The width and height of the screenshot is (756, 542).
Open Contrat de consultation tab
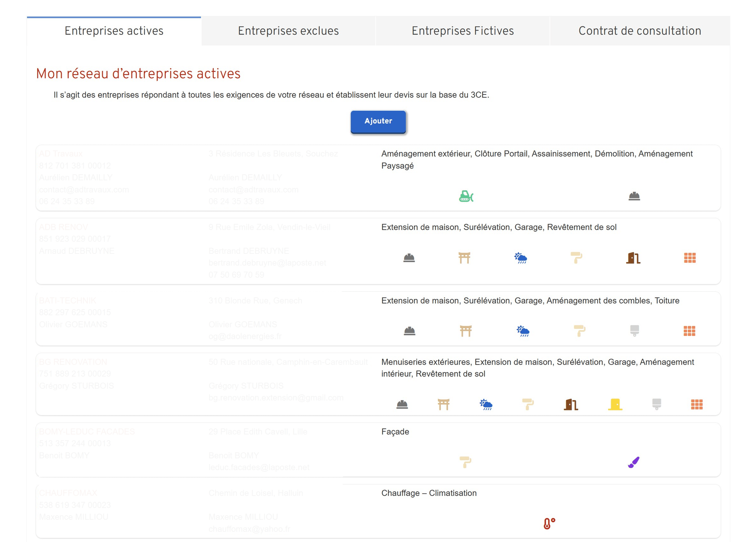[640, 31]
